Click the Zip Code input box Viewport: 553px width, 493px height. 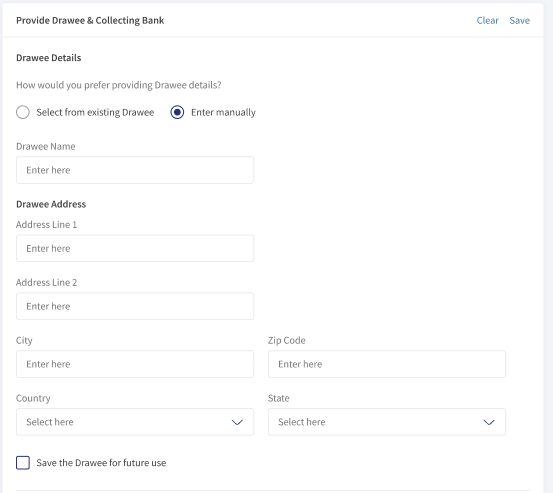point(387,364)
